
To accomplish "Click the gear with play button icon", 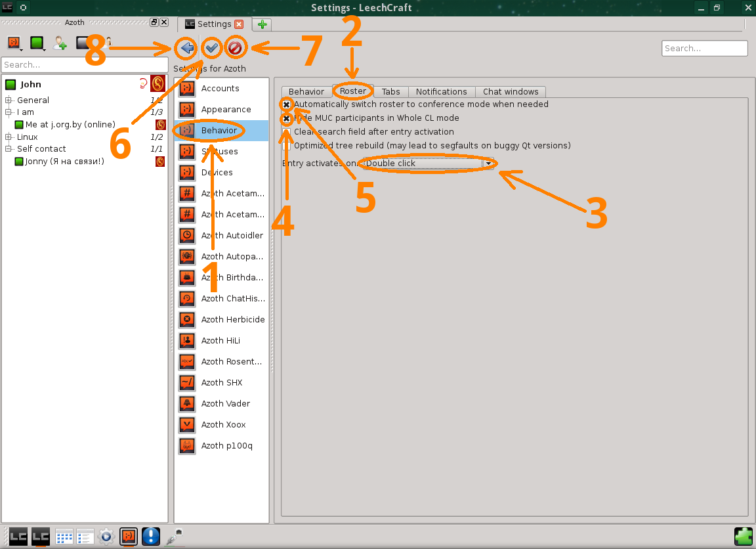I will coord(106,537).
